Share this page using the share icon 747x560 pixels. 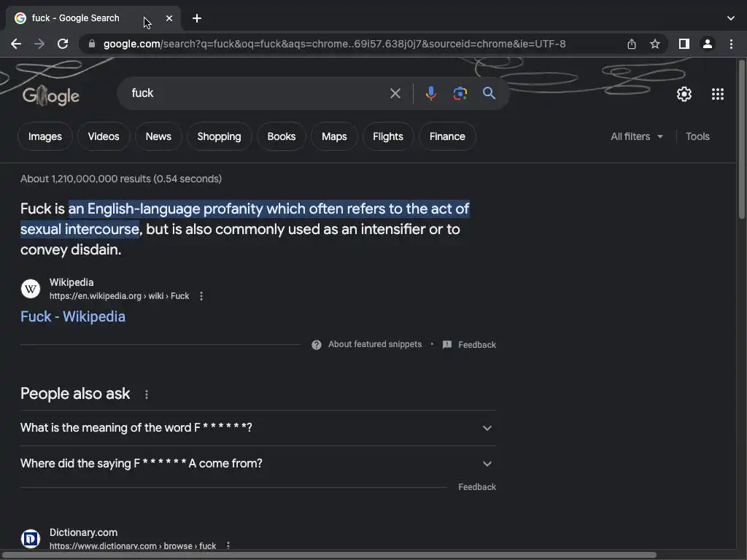point(631,44)
